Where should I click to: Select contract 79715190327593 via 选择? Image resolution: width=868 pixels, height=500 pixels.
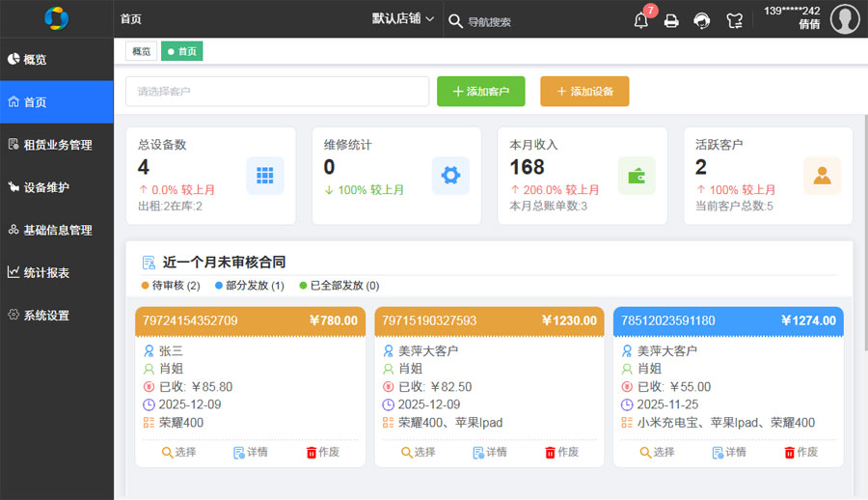(418, 453)
